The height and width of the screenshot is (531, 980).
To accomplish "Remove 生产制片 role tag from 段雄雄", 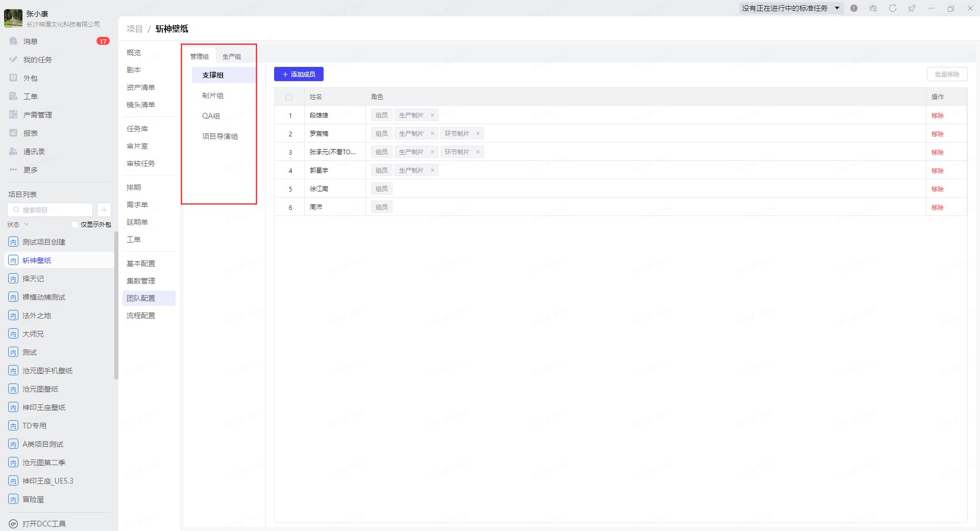I will pyautogui.click(x=432, y=115).
